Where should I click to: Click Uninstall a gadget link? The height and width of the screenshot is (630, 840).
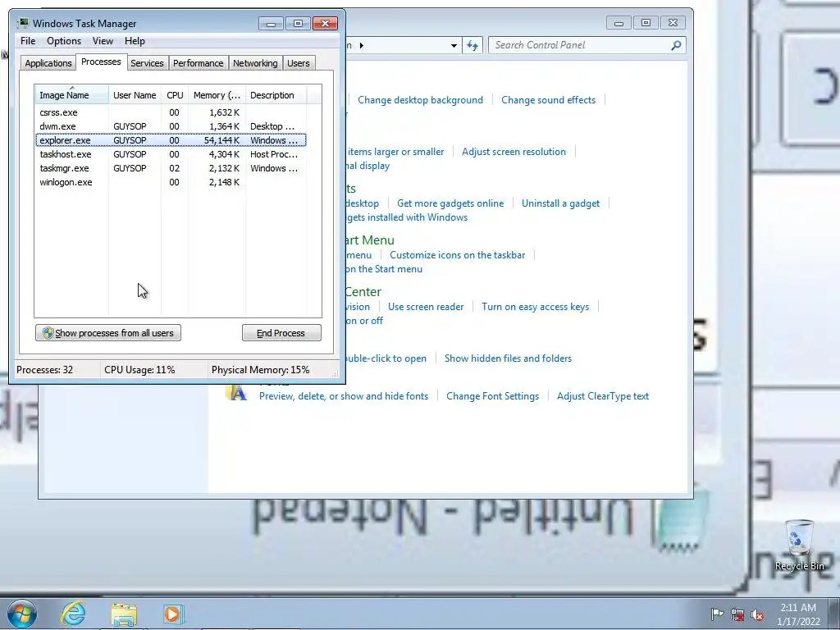(x=560, y=203)
